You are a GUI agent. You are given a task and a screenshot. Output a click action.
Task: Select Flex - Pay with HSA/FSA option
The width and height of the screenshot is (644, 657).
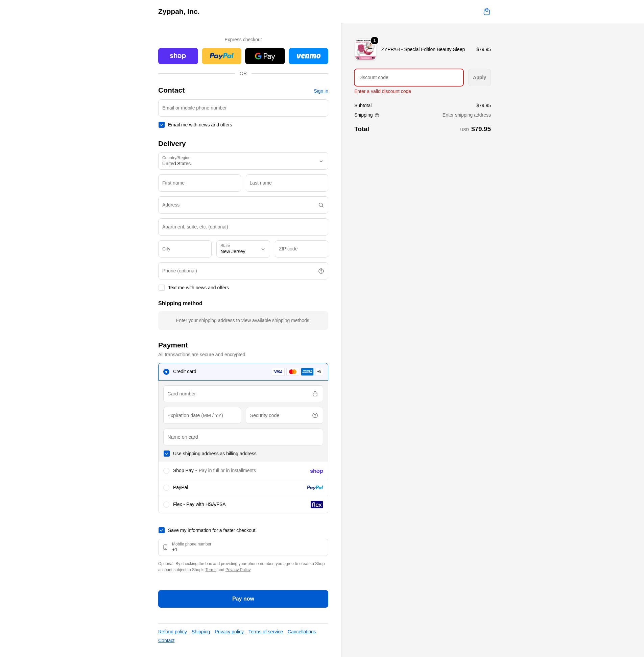tap(166, 505)
